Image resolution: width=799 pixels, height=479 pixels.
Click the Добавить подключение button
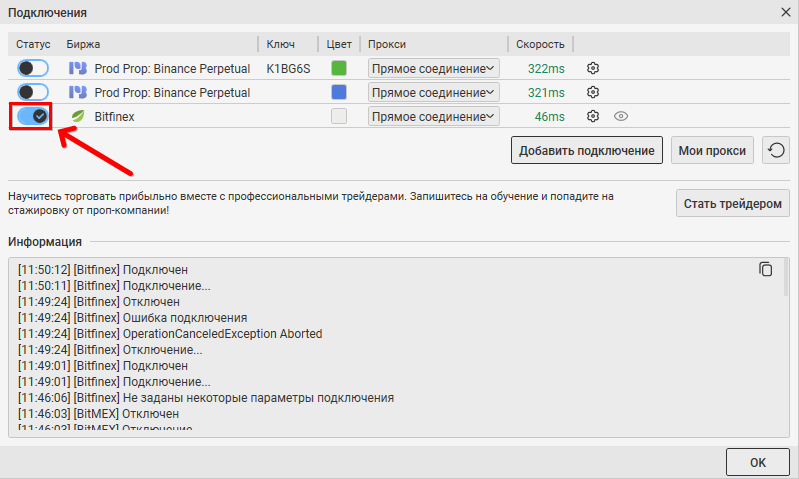587,151
